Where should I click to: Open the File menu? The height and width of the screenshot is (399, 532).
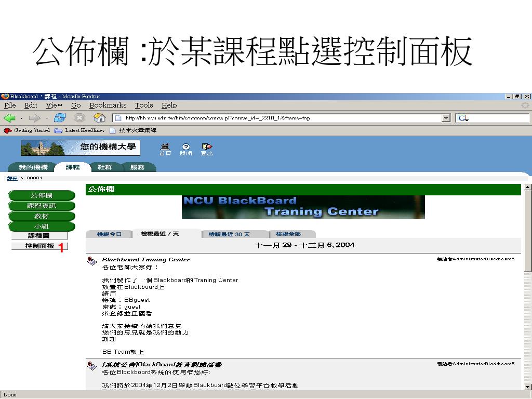pos(10,105)
